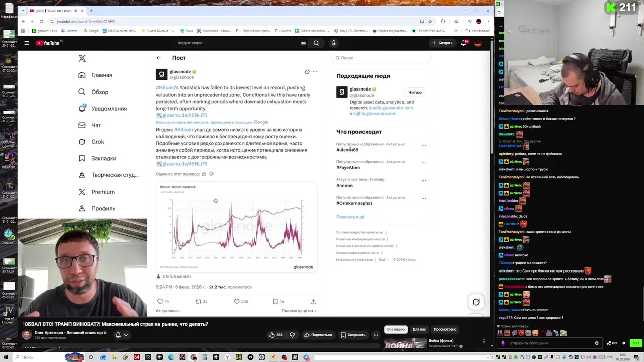Viewport: 644px width, 362px height.
Task: Like the post with heart icon
Action: point(236,302)
